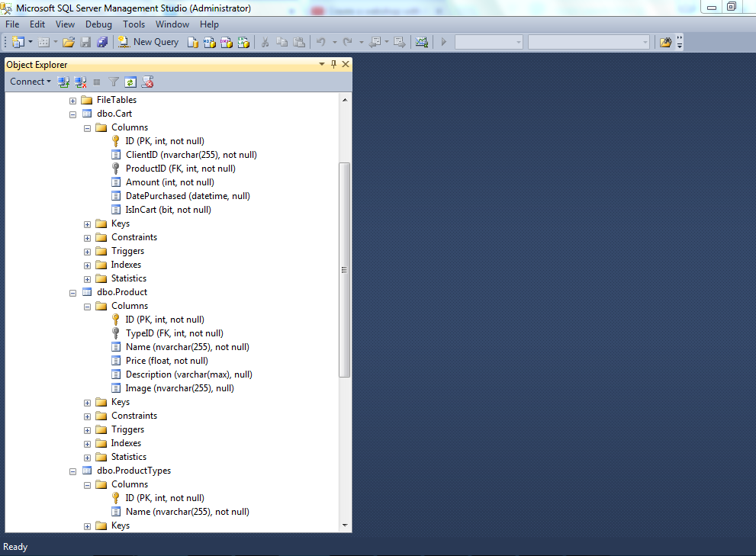
Task: Open the Debug menu
Action: click(98, 24)
